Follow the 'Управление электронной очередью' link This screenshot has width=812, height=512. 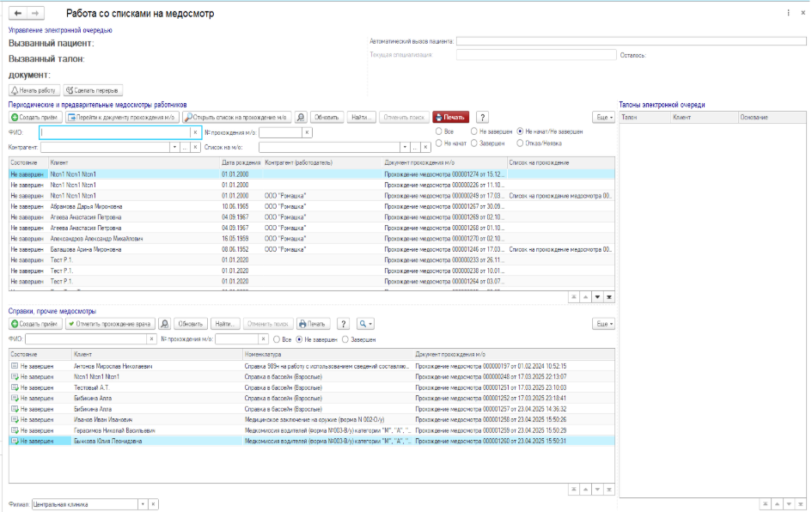point(60,30)
